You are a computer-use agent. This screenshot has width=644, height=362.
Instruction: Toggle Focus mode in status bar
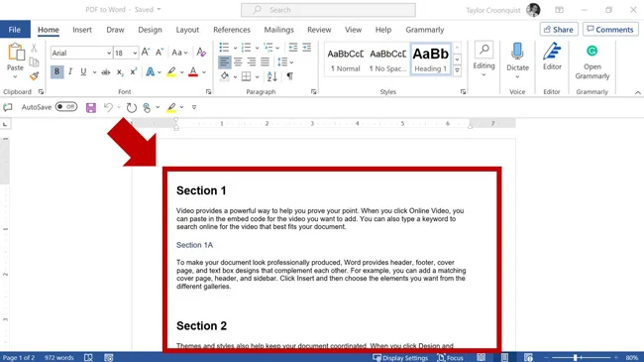[450, 357]
